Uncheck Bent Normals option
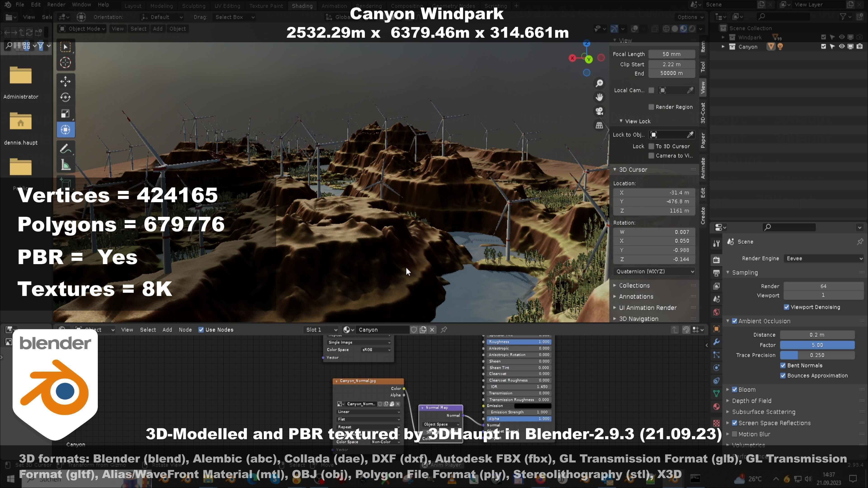The height and width of the screenshot is (488, 868). [783, 365]
